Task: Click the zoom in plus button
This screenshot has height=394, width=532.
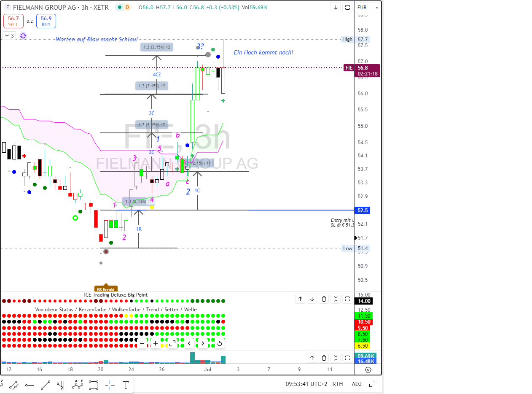Action: [156, 343]
